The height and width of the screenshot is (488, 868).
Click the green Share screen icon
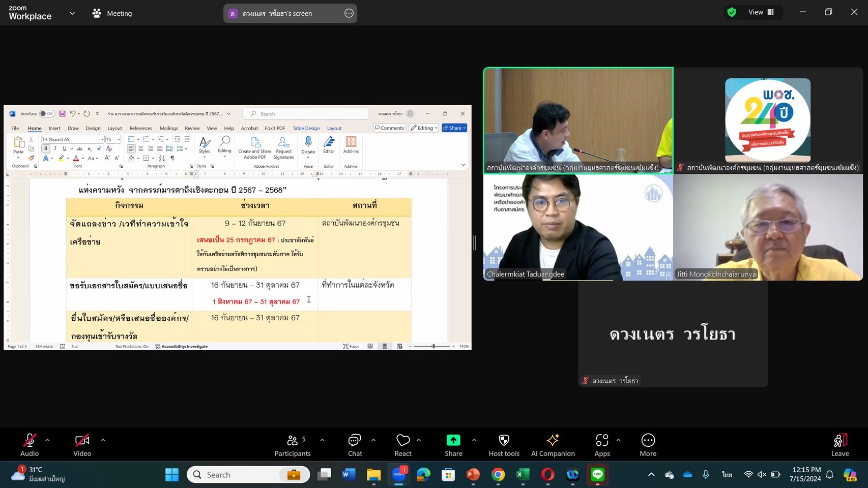[x=453, y=440]
